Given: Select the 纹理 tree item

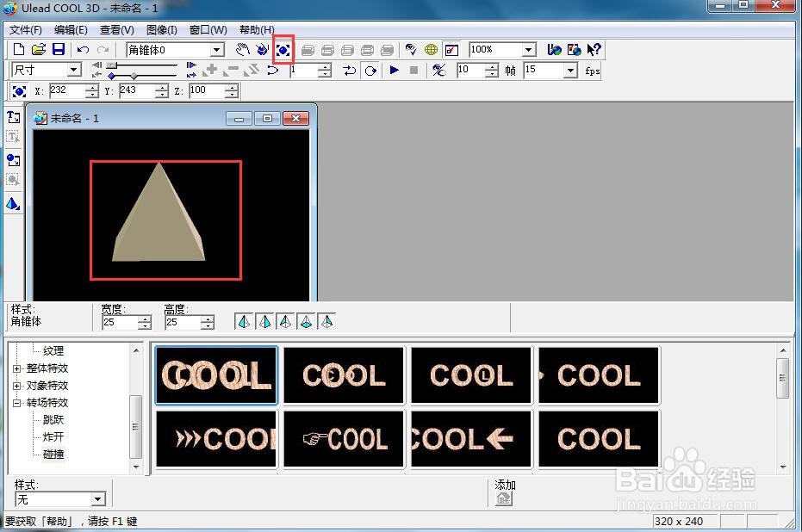Looking at the screenshot, I should point(53,350).
